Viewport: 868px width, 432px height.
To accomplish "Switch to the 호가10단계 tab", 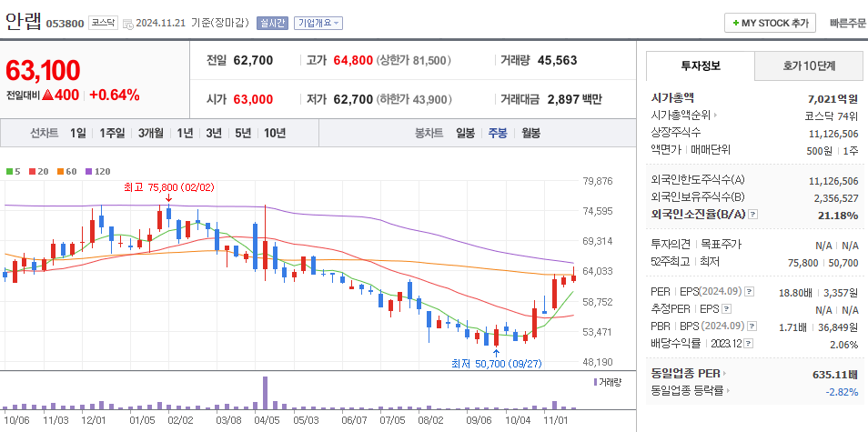I will 809,65.
